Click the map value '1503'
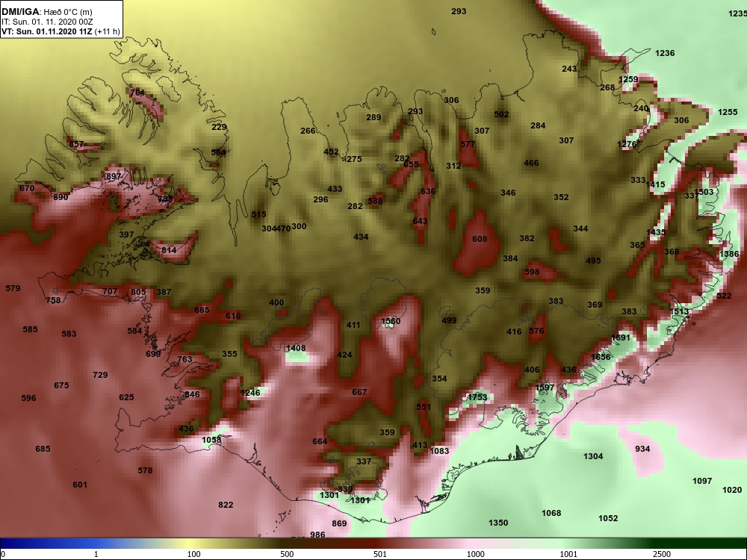This screenshot has height=560, width=747. pyautogui.click(x=704, y=191)
